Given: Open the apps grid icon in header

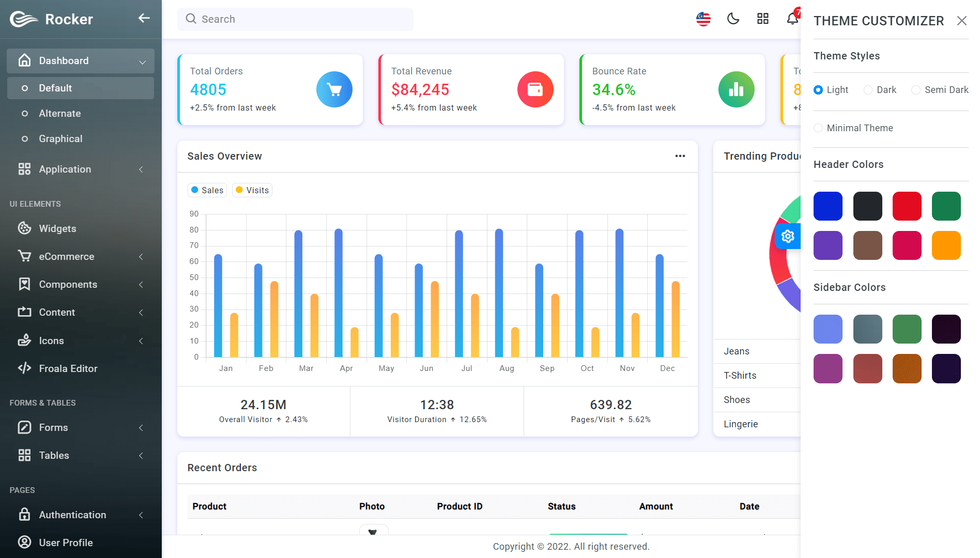Looking at the screenshot, I should click(x=762, y=19).
